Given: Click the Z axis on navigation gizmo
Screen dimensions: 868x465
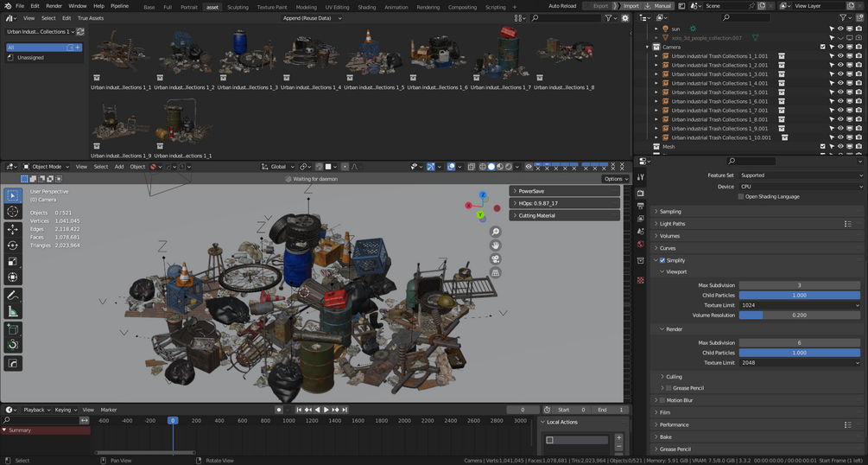Looking at the screenshot, I should 483,195.
